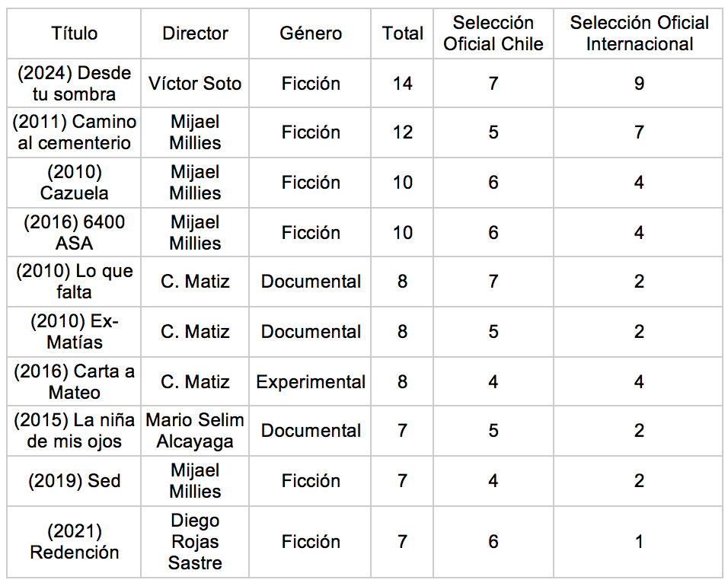
Task: Select the "(2024) Desde tu sombra" title cell
Action: [75, 84]
